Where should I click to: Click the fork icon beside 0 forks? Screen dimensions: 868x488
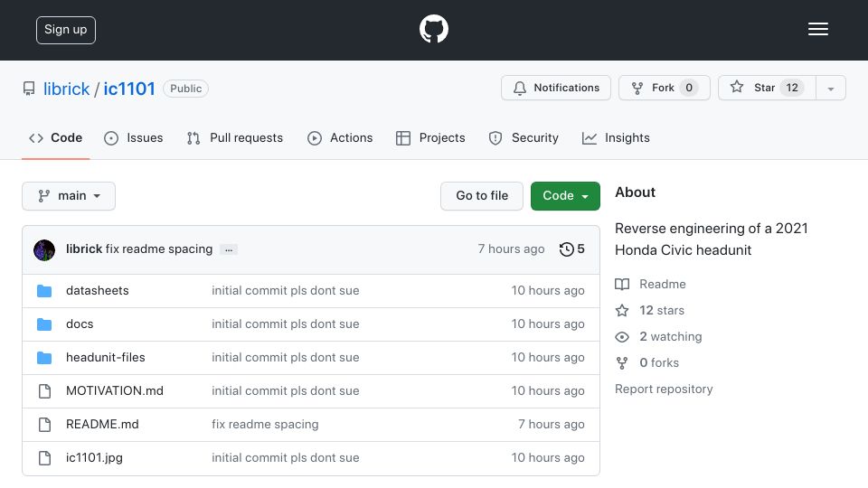point(622,363)
